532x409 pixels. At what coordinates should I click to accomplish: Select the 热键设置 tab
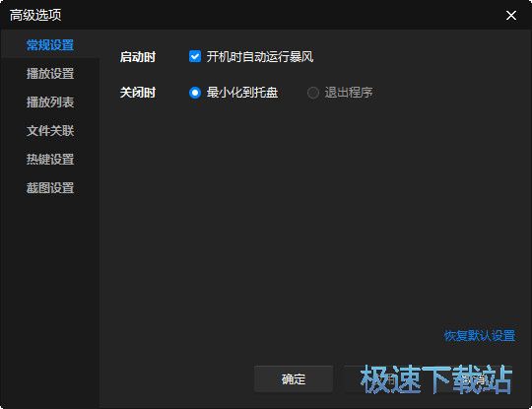(50, 160)
